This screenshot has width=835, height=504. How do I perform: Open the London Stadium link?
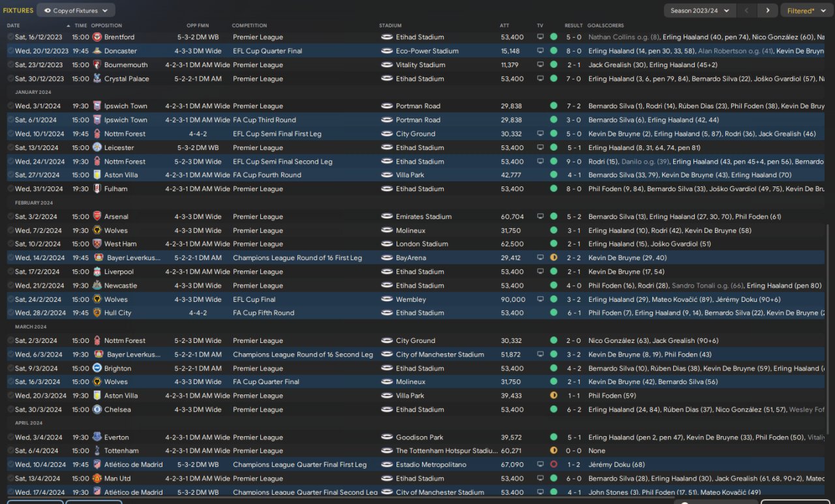422,244
